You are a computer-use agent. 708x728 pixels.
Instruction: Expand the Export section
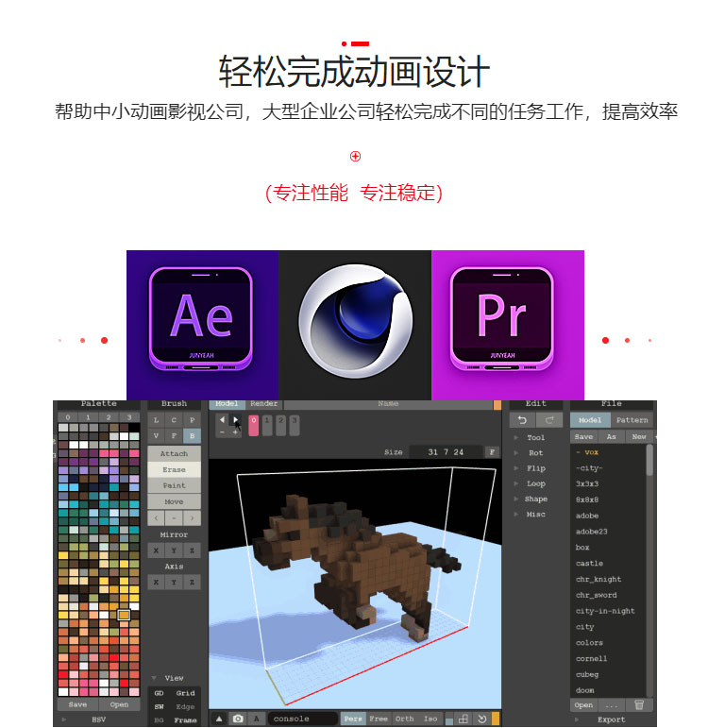point(611,720)
